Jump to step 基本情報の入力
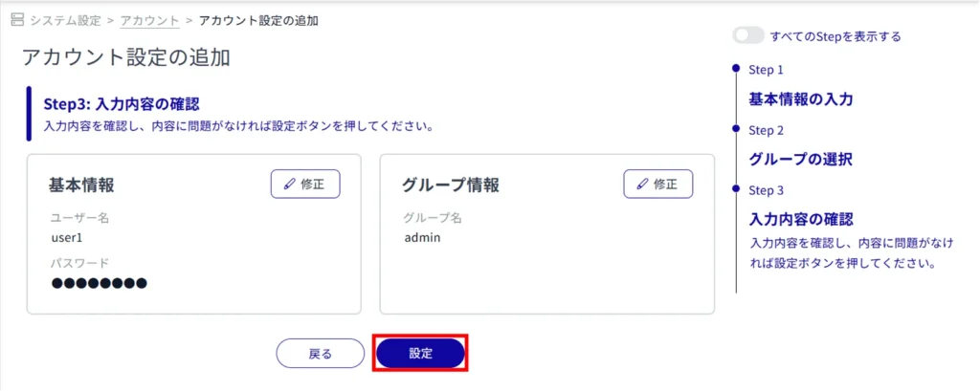 pos(800,98)
